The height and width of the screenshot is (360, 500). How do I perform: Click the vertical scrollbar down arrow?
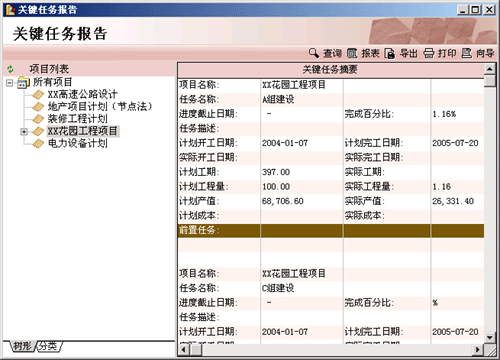tap(489, 337)
